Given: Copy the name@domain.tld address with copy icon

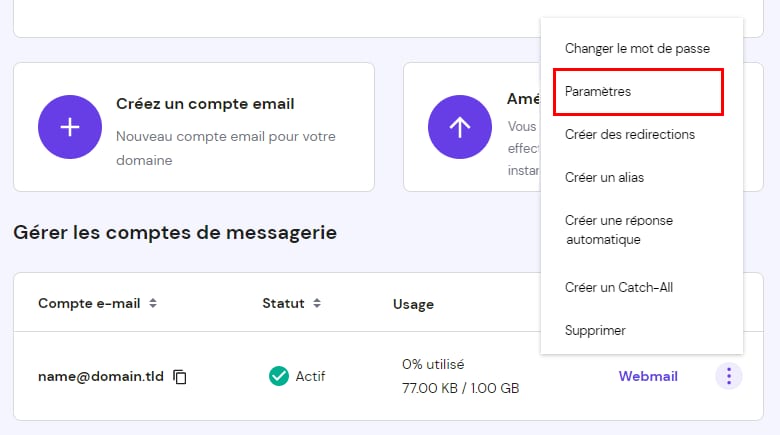Looking at the screenshot, I should [x=180, y=377].
